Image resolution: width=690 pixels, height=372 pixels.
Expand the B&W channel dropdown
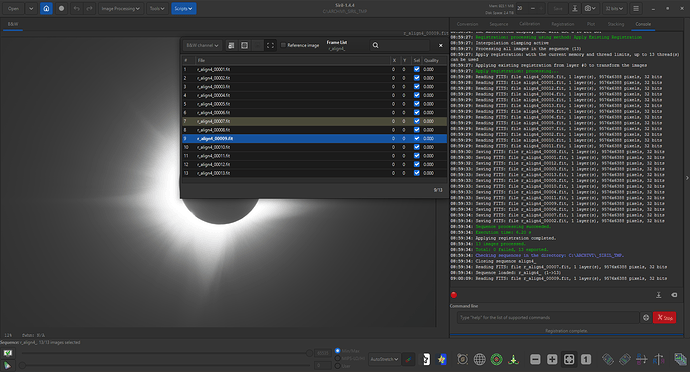click(202, 45)
